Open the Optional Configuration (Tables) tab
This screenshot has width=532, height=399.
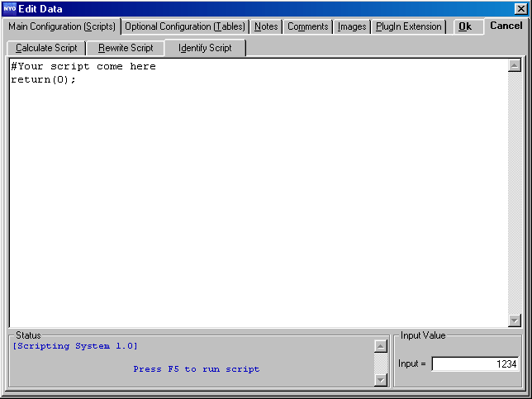click(185, 26)
